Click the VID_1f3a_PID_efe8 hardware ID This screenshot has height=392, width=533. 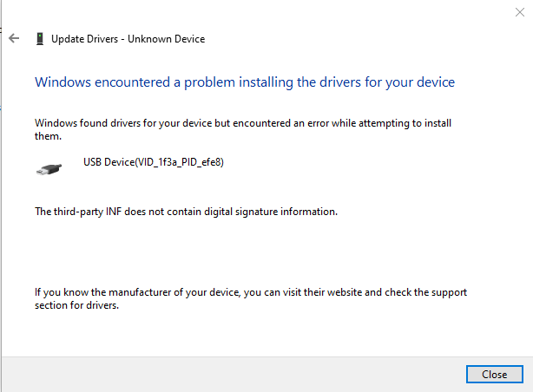(180, 162)
